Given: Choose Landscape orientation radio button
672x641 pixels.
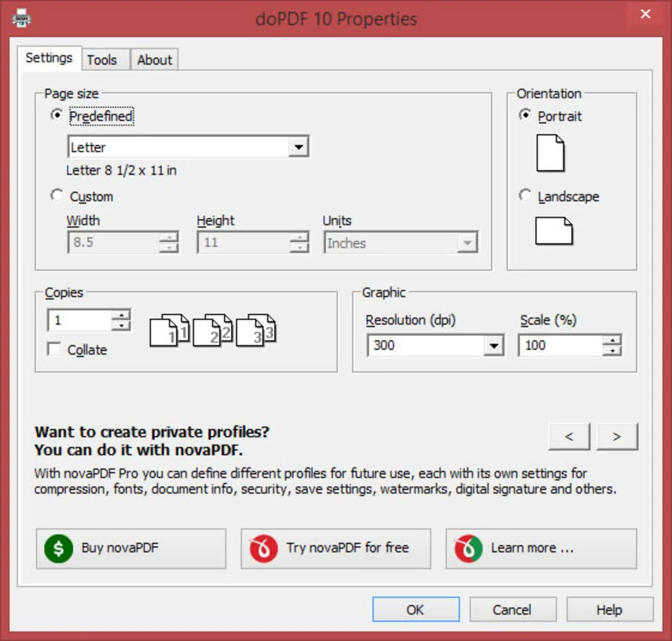Looking at the screenshot, I should pyautogui.click(x=525, y=195).
